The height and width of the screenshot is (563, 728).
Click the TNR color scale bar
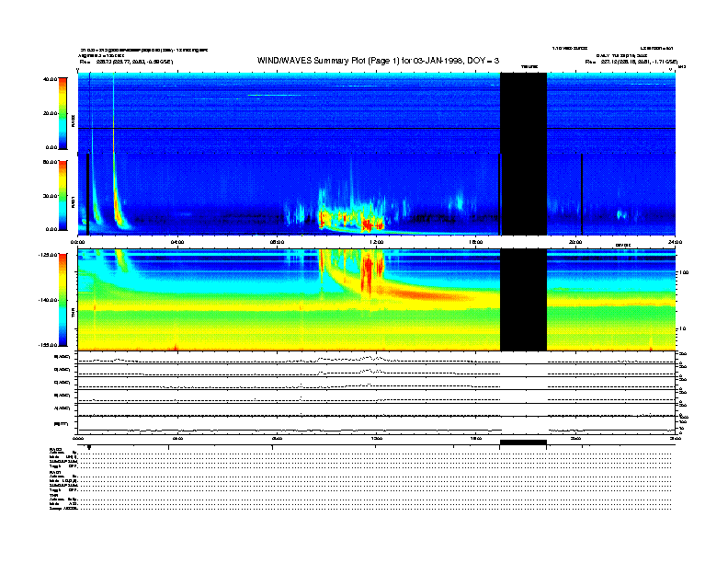pyautogui.click(x=63, y=300)
